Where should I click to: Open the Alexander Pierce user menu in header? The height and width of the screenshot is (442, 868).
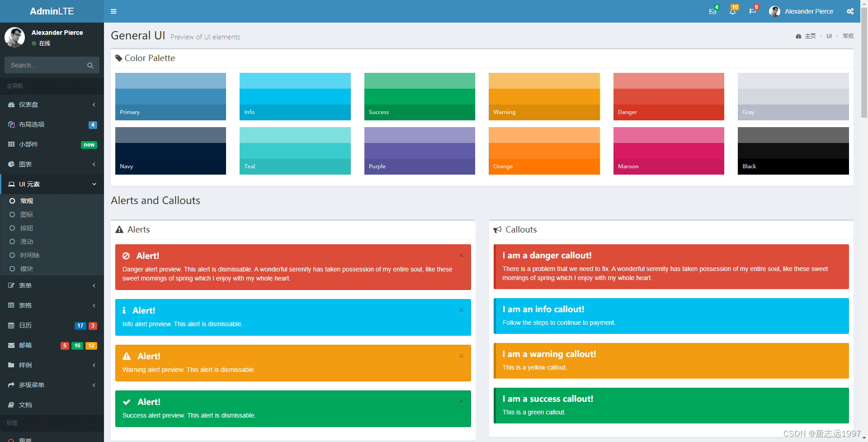click(801, 11)
